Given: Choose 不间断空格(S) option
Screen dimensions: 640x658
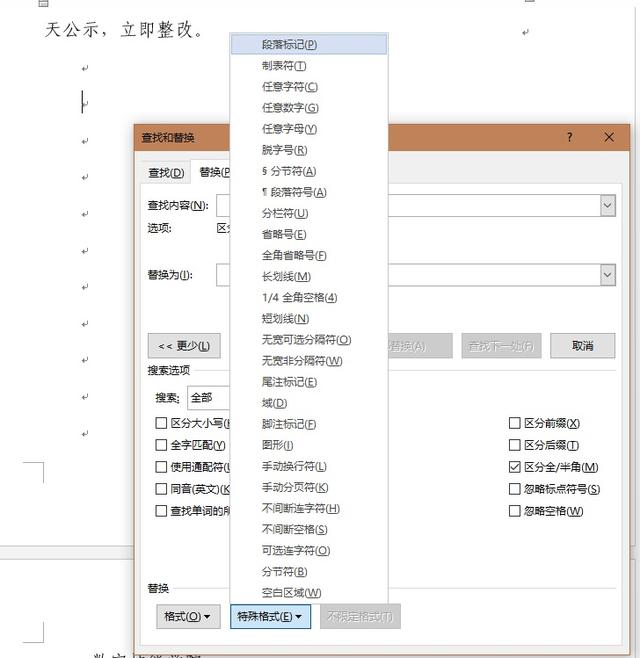Looking at the screenshot, I should tap(309, 529).
